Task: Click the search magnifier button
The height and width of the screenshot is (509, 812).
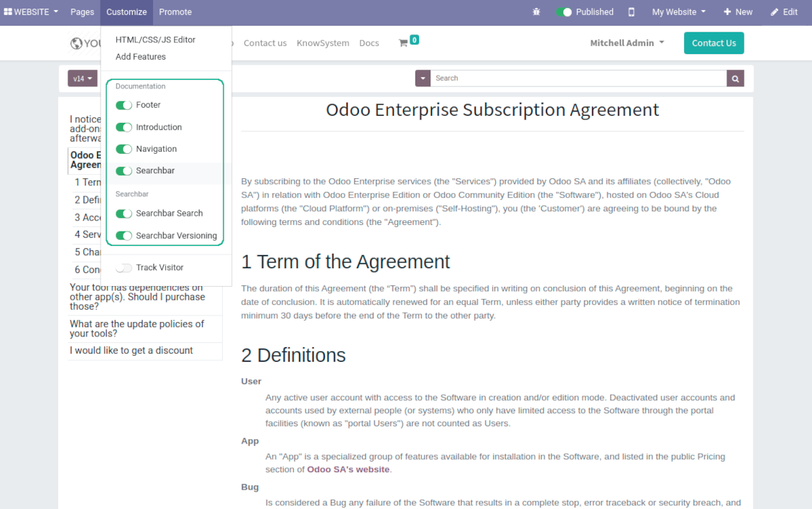Action: click(x=735, y=78)
